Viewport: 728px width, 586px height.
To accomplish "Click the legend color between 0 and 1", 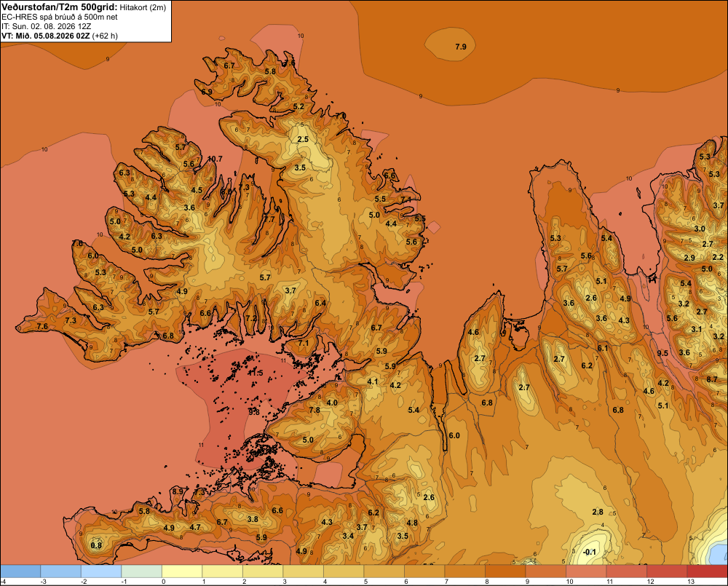I will coord(182,571).
